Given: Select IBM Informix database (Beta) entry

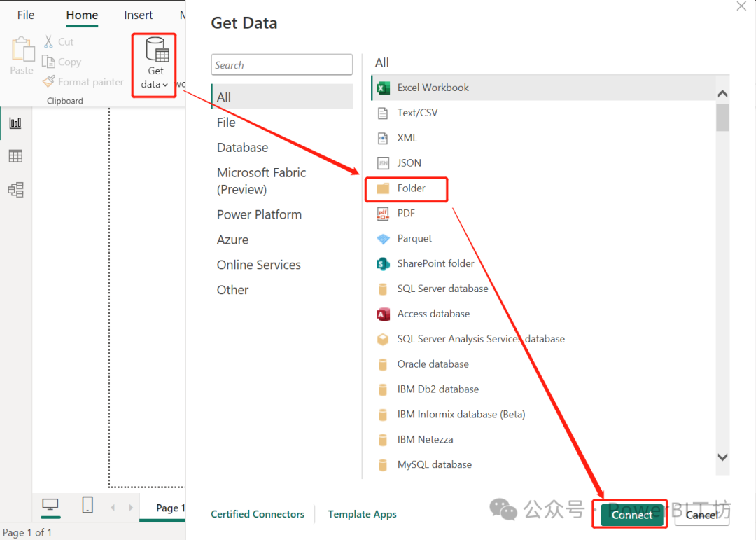Looking at the screenshot, I should 461,415.
